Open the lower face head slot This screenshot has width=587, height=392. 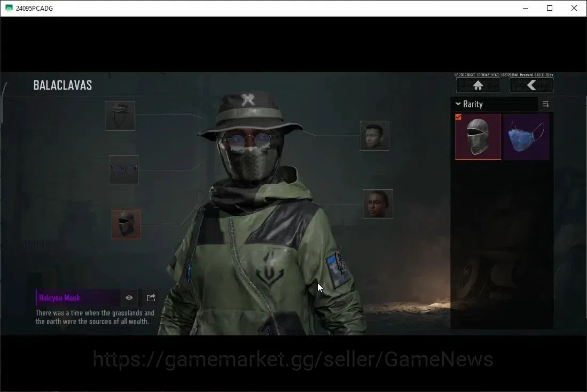tap(378, 203)
